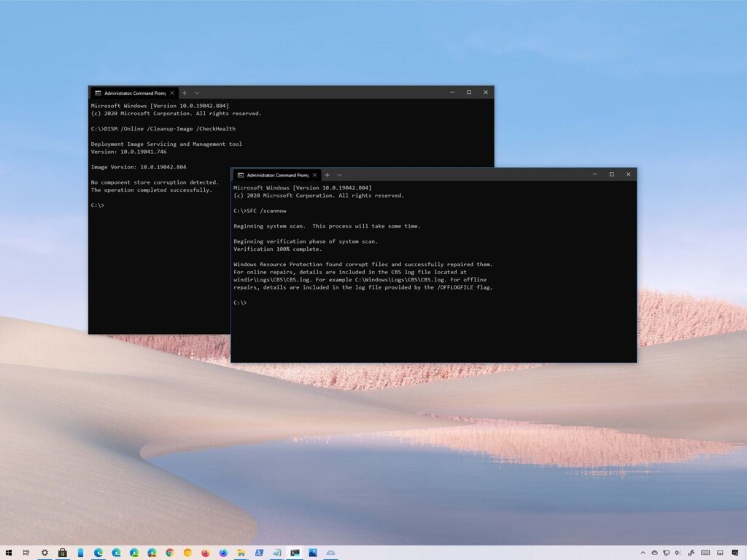Launch Edge Dev from the taskbar

(134, 553)
